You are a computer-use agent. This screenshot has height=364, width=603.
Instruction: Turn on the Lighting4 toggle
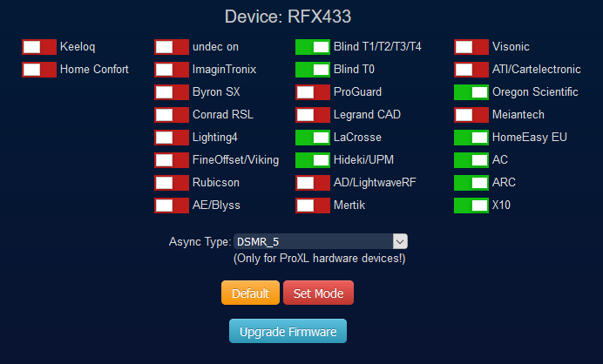pyautogui.click(x=172, y=138)
